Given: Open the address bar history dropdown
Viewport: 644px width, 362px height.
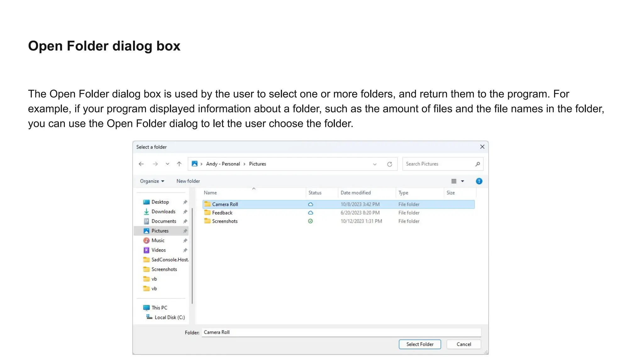Looking at the screenshot, I should click(x=375, y=164).
